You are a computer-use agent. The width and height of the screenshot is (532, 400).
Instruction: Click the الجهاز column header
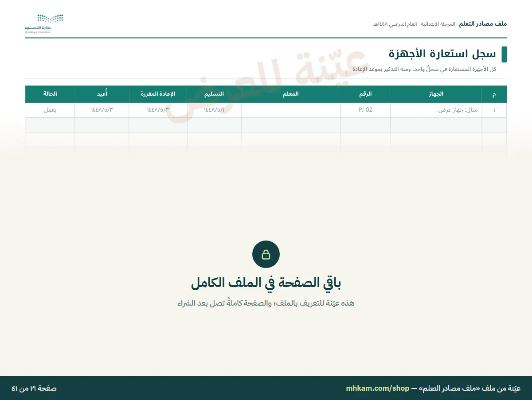(436, 94)
